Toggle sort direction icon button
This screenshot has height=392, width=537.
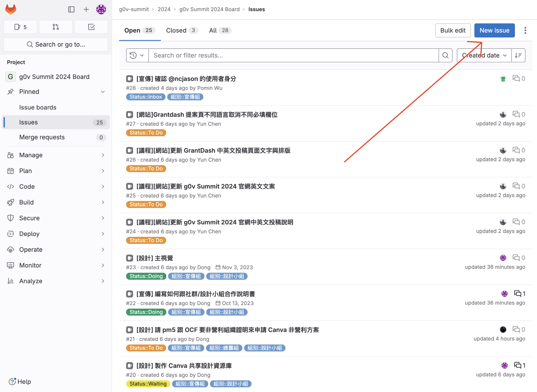(518, 56)
